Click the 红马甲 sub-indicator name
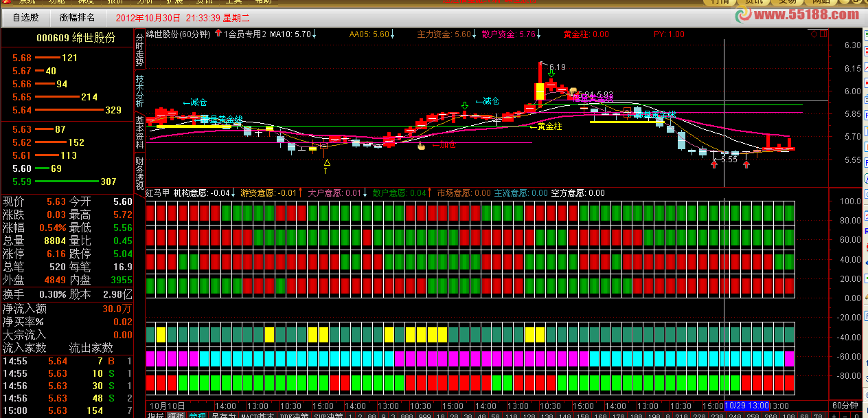 click(157, 193)
